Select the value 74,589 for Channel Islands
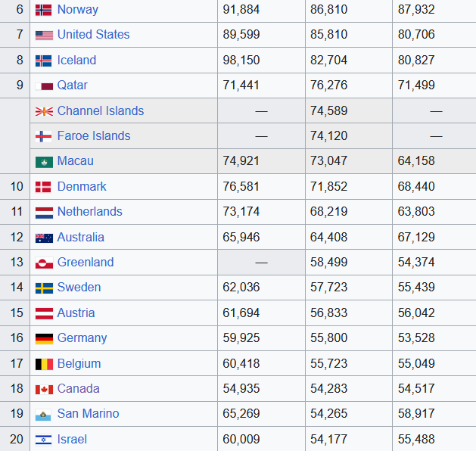 [x=328, y=110]
